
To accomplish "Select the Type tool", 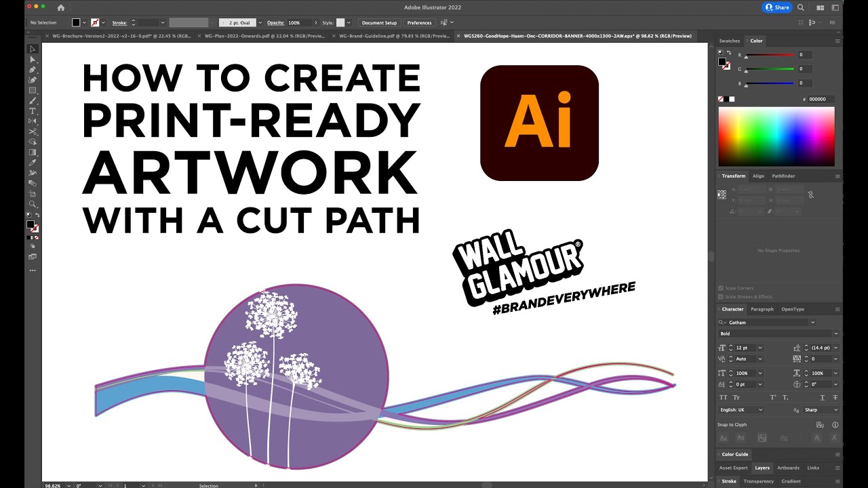I will click(x=32, y=110).
